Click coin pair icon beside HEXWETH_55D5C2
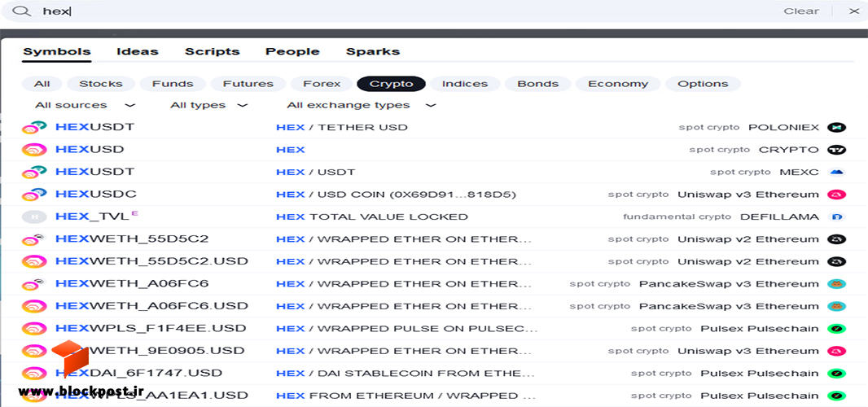The image size is (868, 407). (x=33, y=239)
